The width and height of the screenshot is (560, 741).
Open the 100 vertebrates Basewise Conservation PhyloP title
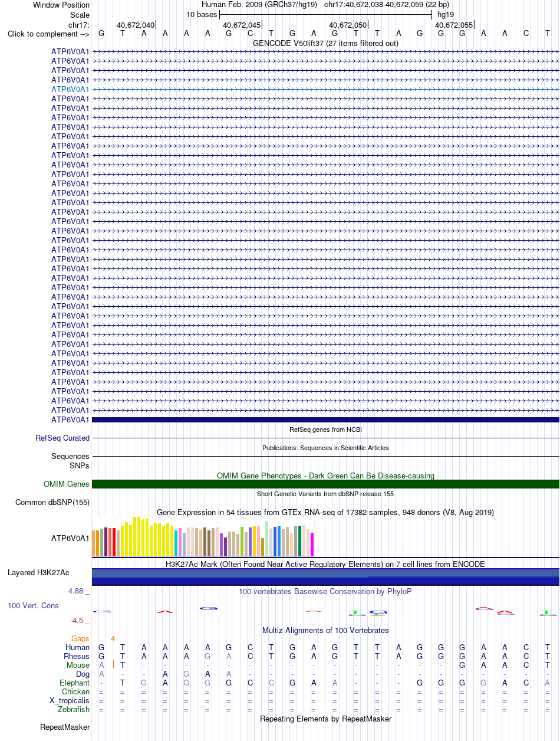pos(325,591)
